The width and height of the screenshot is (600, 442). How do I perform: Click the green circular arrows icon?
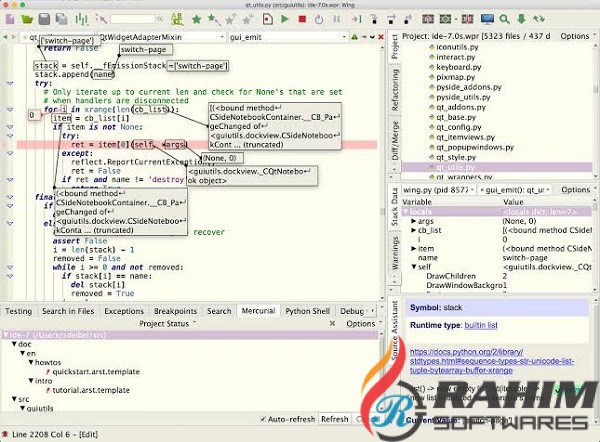pos(539,19)
